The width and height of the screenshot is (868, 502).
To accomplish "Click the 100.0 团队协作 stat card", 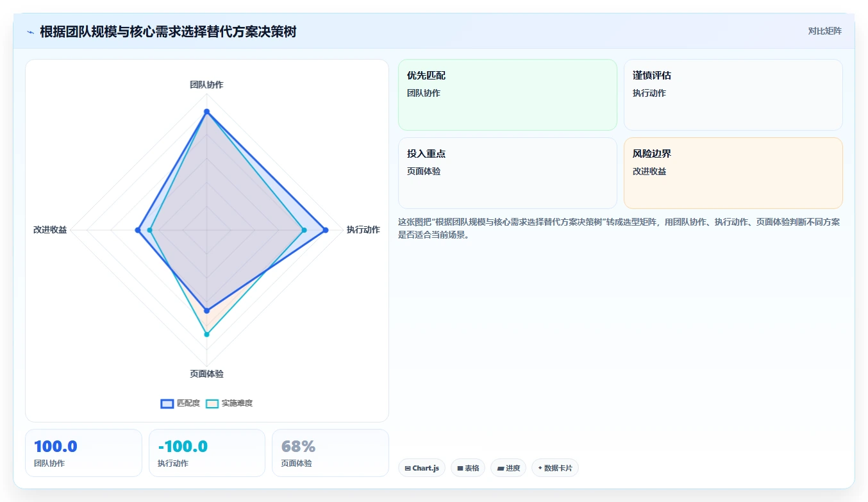I will click(83, 453).
